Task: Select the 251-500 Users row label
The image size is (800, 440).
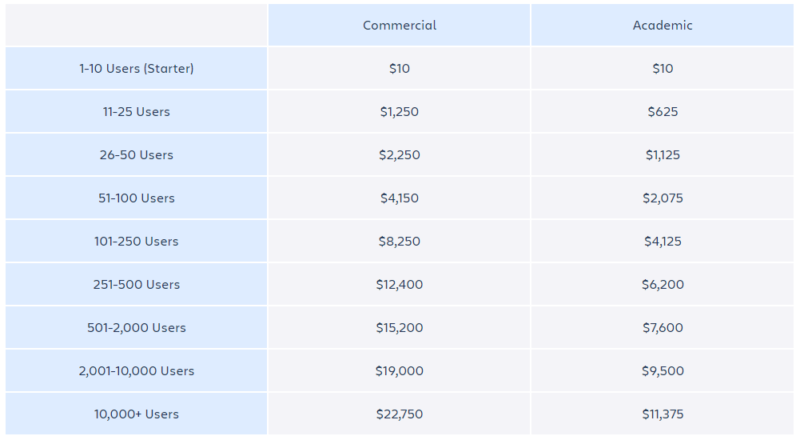Action: 138,284
